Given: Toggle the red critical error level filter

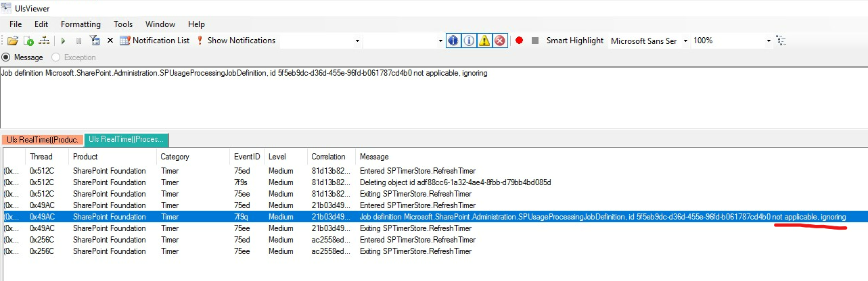Looking at the screenshot, I should [500, 41].
